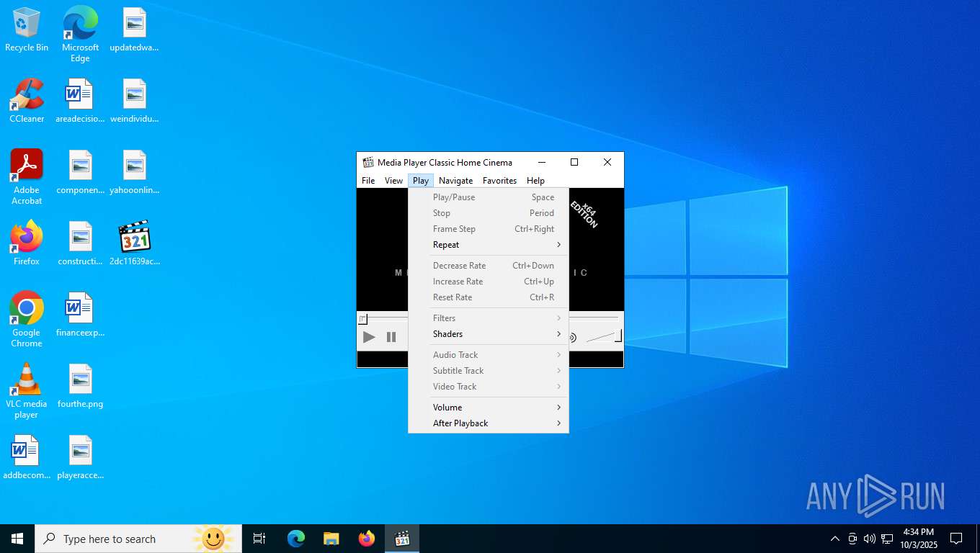The height and width of the screenshot is (553, 980).
Task: Open the notification center icon
Action: (x=956, y=539)
